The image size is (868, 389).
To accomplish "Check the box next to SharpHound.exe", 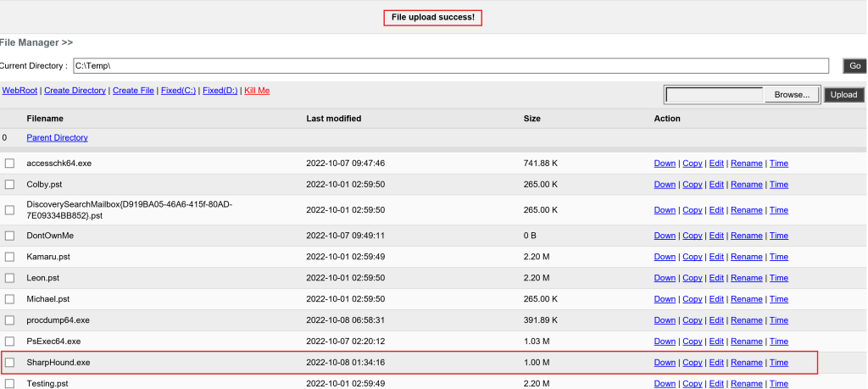I will 10,363.
